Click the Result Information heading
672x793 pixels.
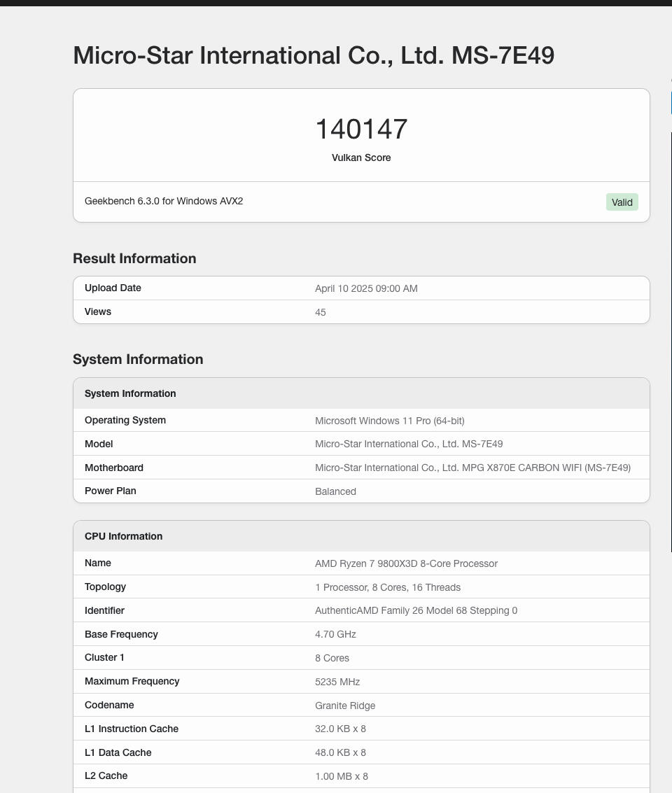click(134, 258)
